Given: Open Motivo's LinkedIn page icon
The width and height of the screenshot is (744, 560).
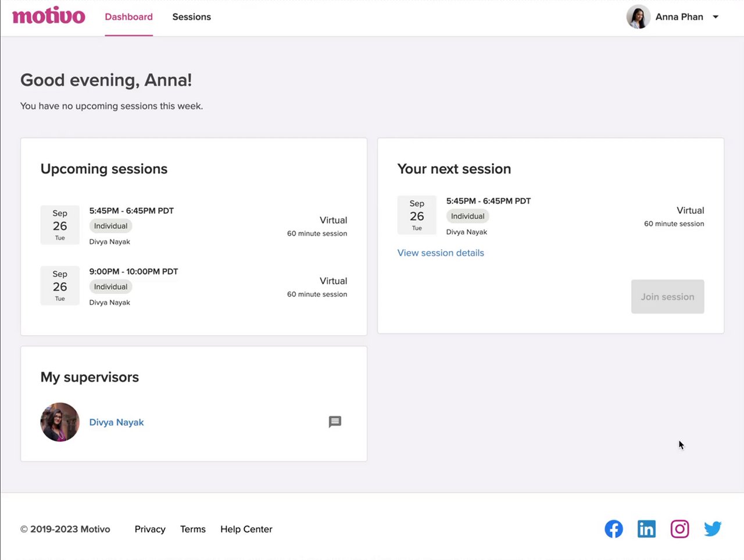Looking at the screenshot, I should coord(646,529).
